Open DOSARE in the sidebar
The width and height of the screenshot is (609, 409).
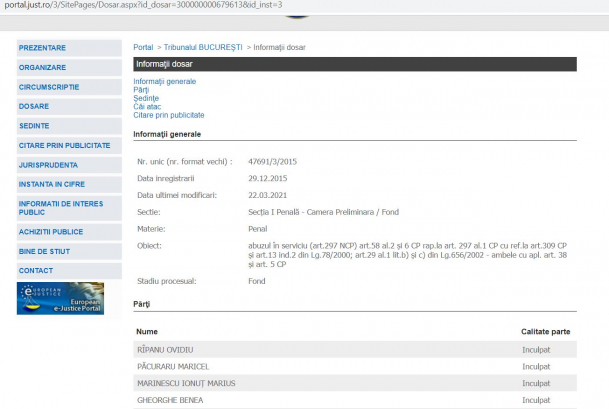[x=35, y=106]
